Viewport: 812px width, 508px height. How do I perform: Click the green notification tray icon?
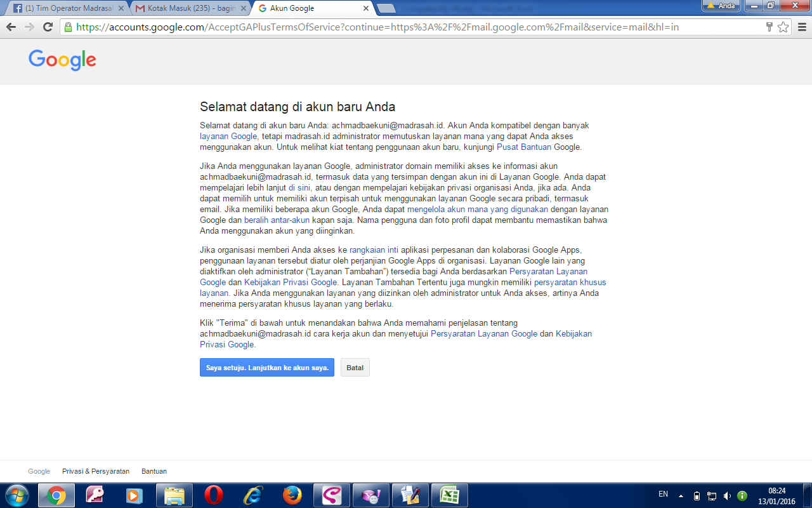[742, 496]
